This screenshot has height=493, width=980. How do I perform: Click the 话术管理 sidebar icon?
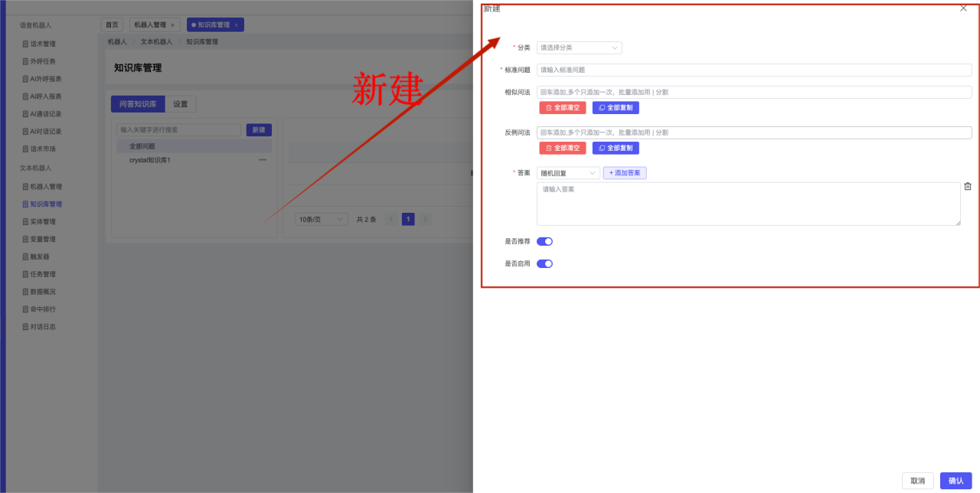[x=25, y=44]
